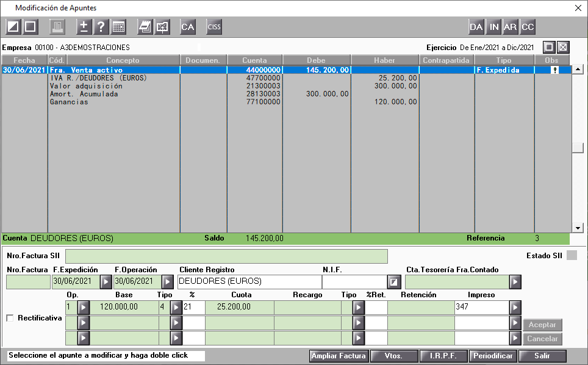Open the Tipo selector arrow next to value 4
This screenshot has height=365, width=588.
pyautogui.click(x=176, y=308)
